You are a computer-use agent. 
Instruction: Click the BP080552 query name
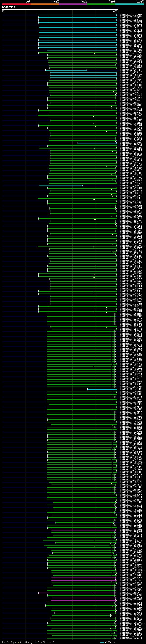8,7
